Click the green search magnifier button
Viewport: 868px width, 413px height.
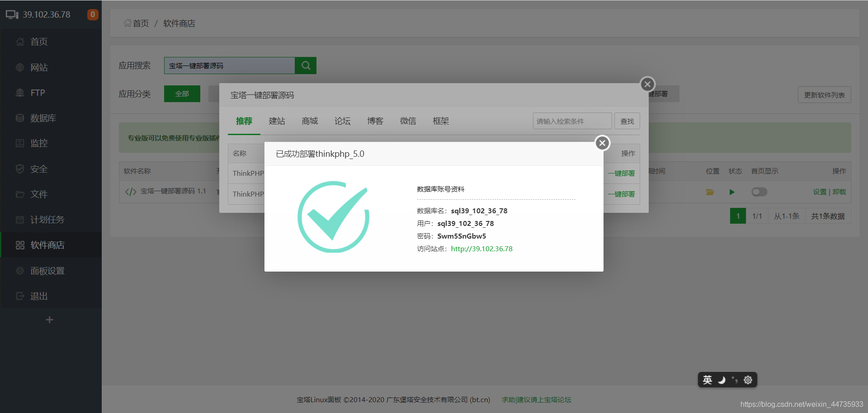[x=306, y=66]
